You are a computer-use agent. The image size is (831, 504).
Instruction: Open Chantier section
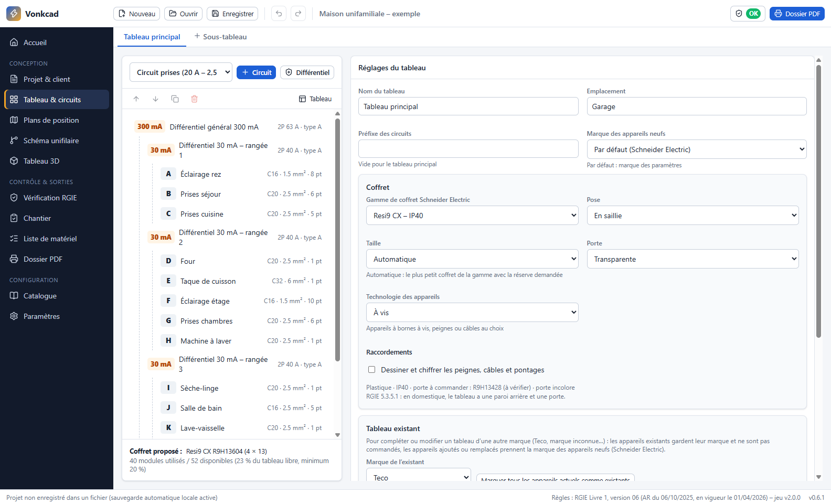(57, 218)
